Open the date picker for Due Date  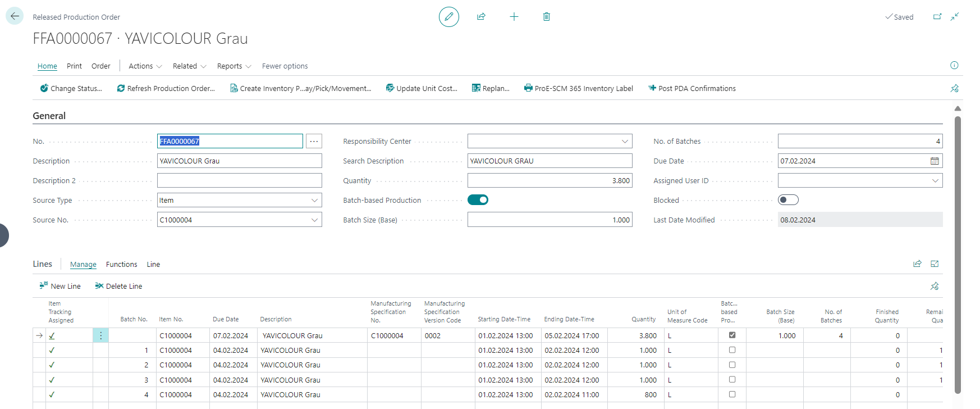(x=935, y=161)
